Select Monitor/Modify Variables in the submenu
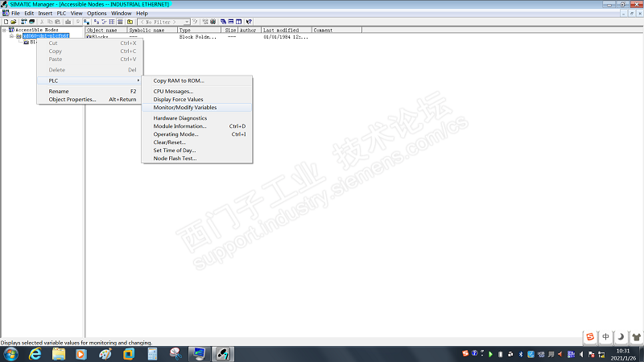Viewport: 644px width, 362px height. [x=197, y=108]
